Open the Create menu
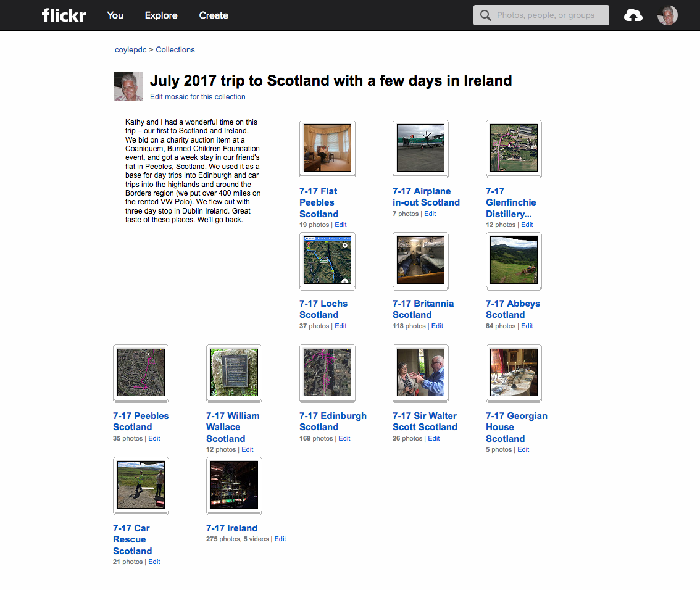 (x=214, y=15)
